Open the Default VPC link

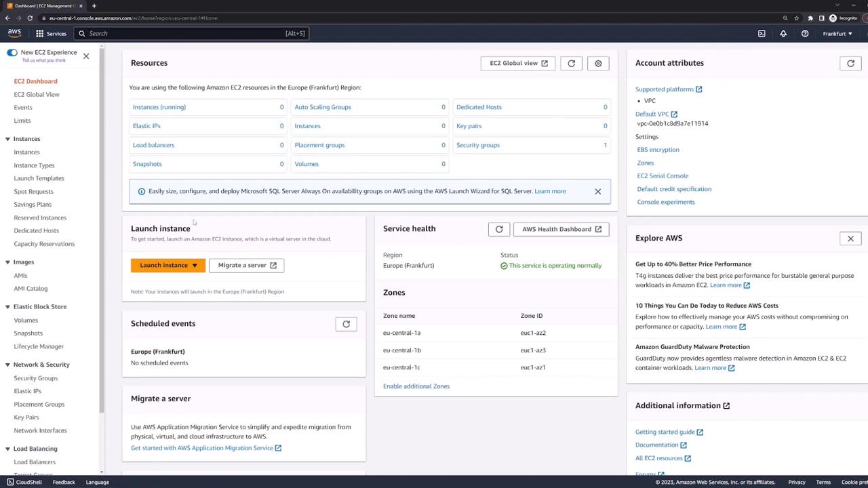(656, 114)
